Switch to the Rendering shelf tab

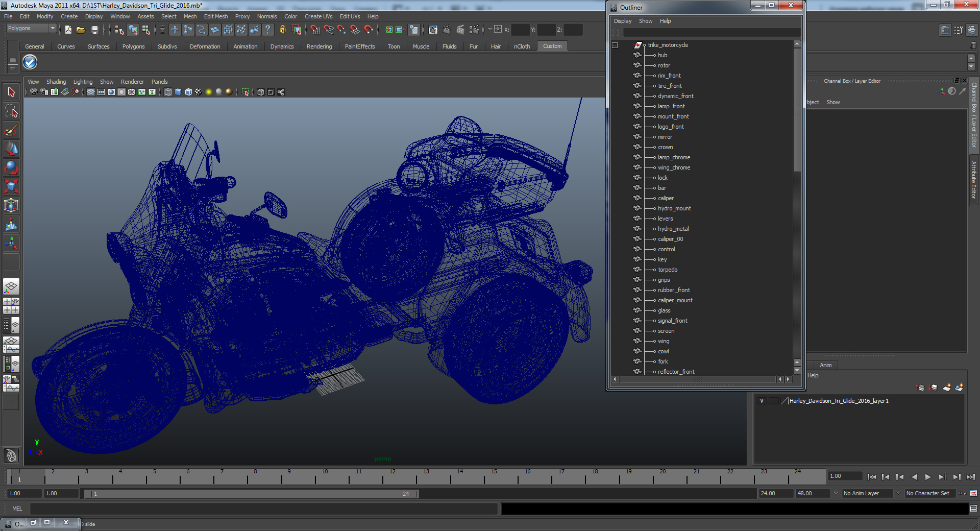coord(319,46)
